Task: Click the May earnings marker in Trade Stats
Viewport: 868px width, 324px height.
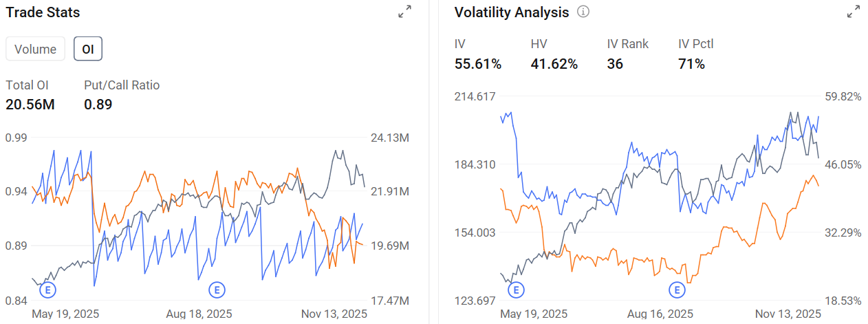Action: [x=47, y=290]
